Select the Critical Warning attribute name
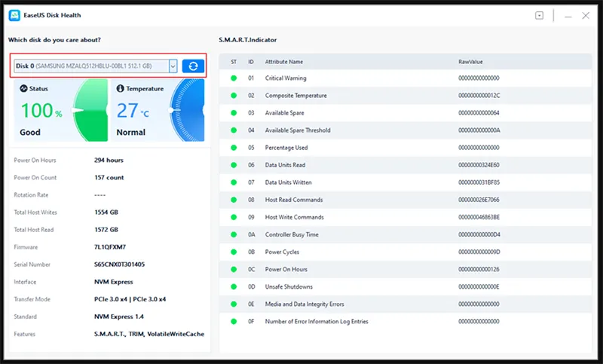The width and height of the screenshot is (603, 364). pyautogui.click(x=286, y=78)
